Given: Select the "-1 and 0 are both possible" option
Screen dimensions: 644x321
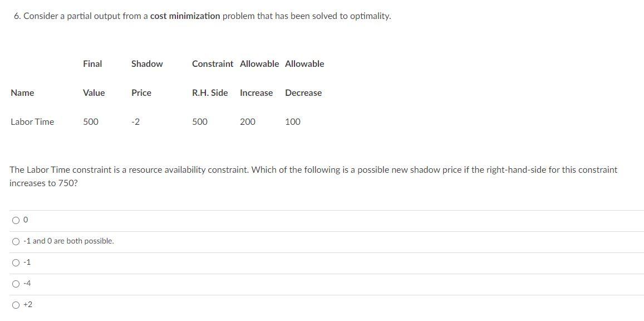Looking at the screenshot, I should click(x=15, y=241).
